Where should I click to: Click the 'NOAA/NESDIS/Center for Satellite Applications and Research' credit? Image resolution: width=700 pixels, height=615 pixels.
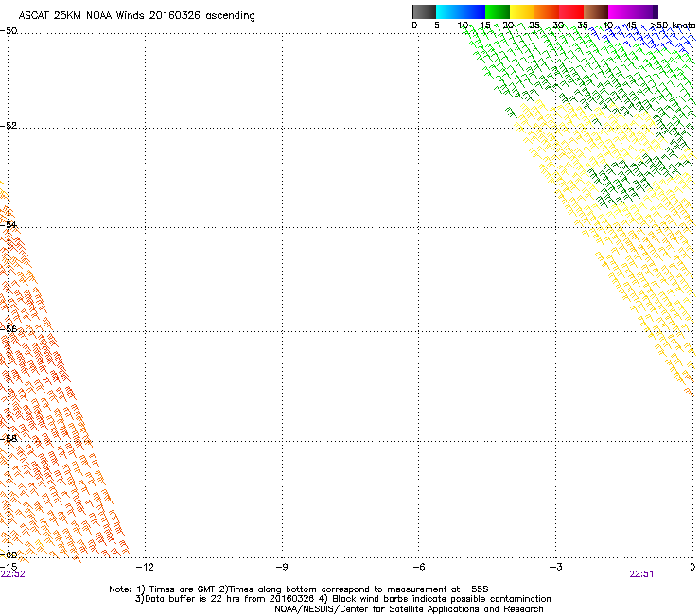pyautogui.click(x=409, y=609)
